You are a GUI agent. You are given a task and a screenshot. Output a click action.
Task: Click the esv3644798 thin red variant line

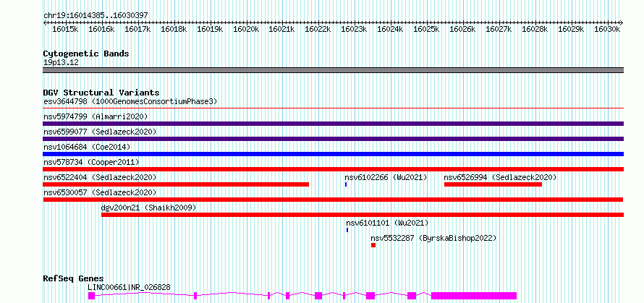pyautogui.click(x=333, y=108)
